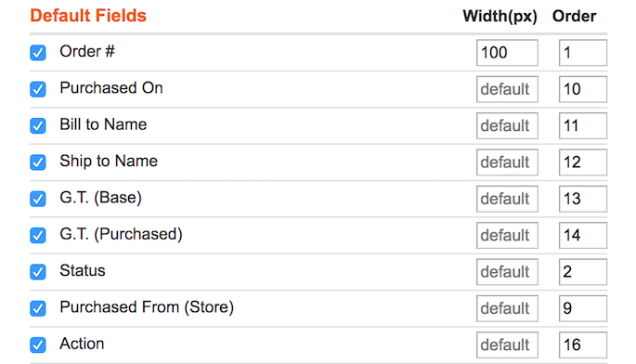
Task: Select the G.T. (Base) order field showing 13
Action: (583, 199)
